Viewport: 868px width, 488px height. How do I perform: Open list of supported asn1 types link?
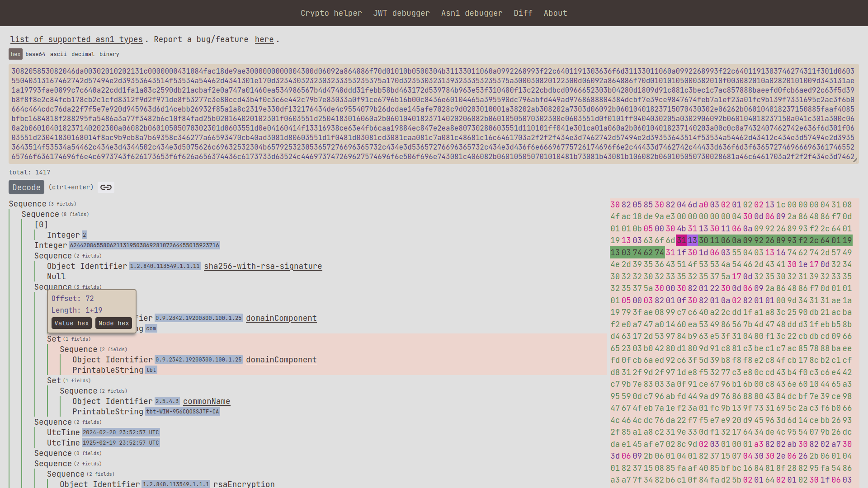pyautogui.click(x=76, y=39)
